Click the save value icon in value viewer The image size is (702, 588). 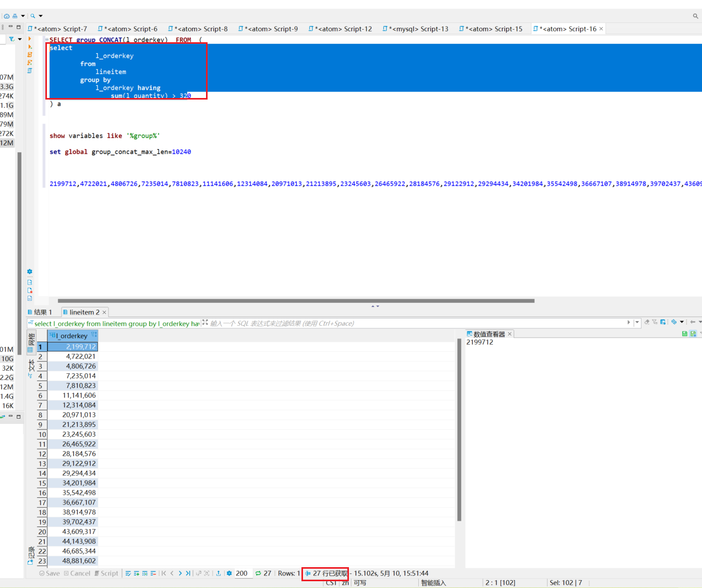[685, 334]
